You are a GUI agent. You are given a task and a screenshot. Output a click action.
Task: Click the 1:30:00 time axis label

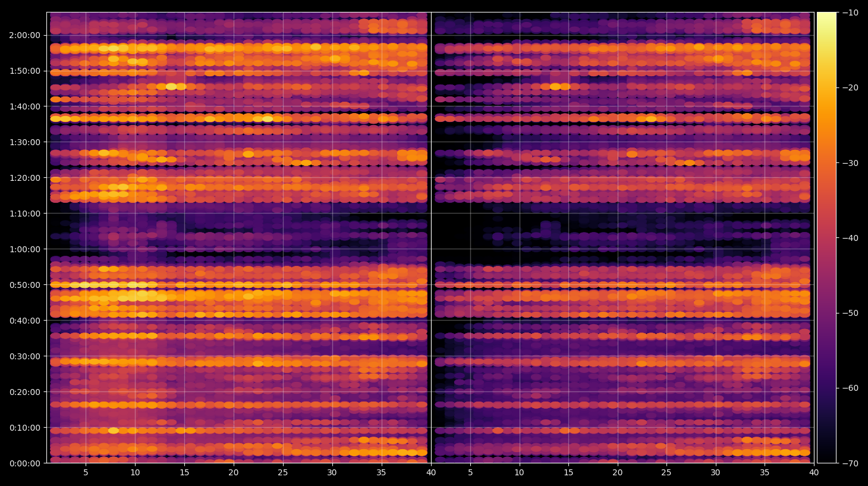pyautogui.click(x=24, y=142)
